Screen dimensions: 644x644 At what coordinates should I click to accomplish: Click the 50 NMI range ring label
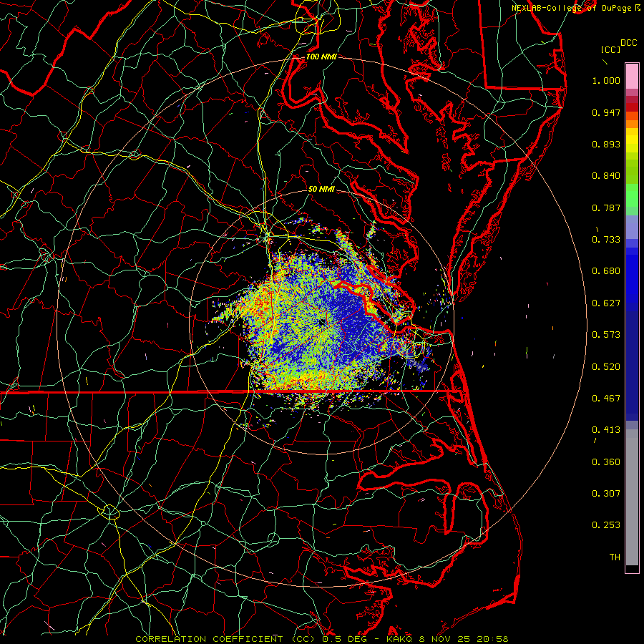[321, 189]
